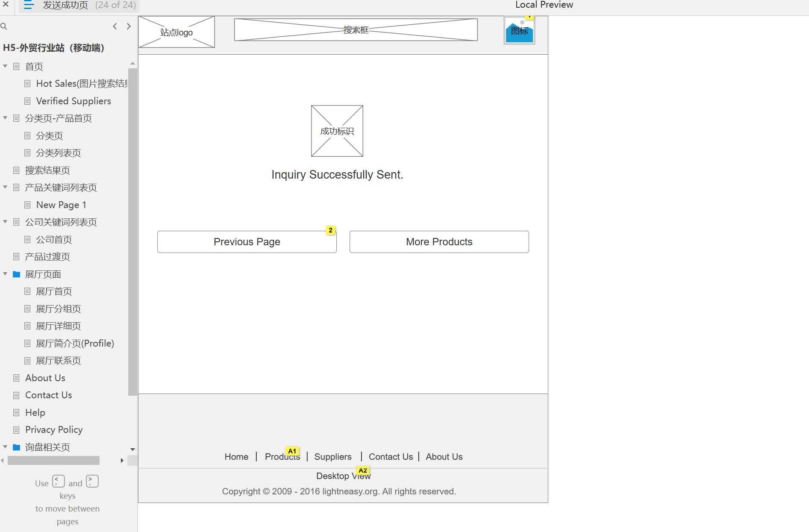Select the Privacy Policy page in sitemap
The width and height of the screenshot is (809, 532).
point(54,430)
